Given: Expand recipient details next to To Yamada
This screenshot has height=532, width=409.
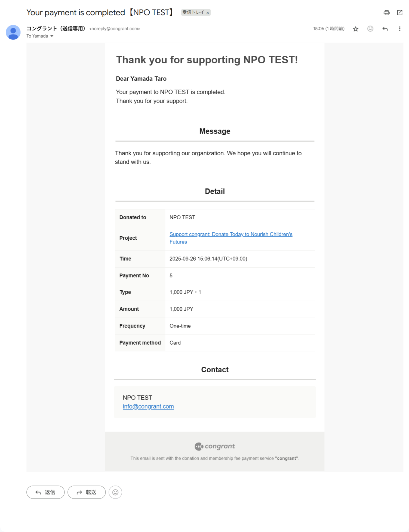Looking at the screenshot, I should tap(52, 36).
